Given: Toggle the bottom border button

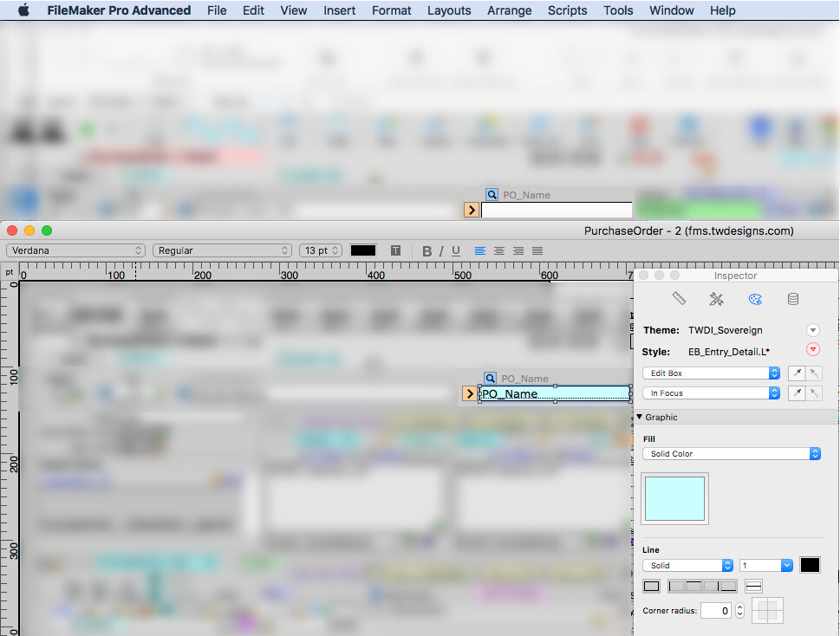Looking at the screenshot, I should 728,587.
